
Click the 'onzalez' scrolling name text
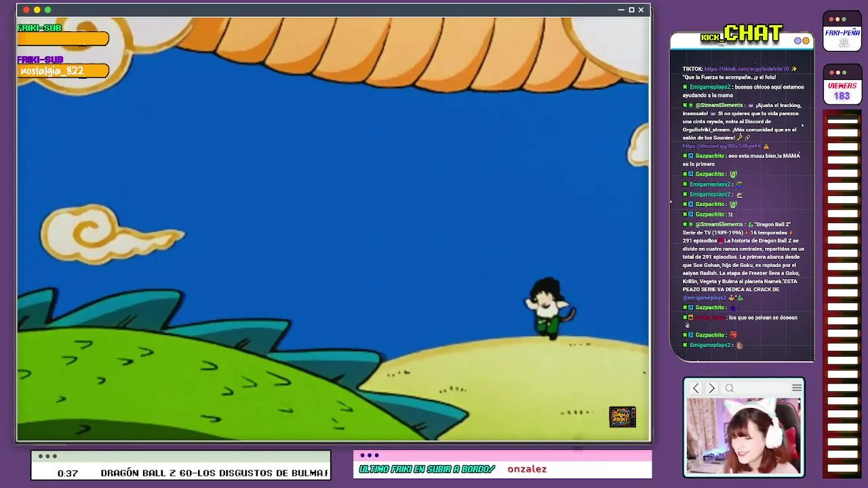tap(527, 469)
